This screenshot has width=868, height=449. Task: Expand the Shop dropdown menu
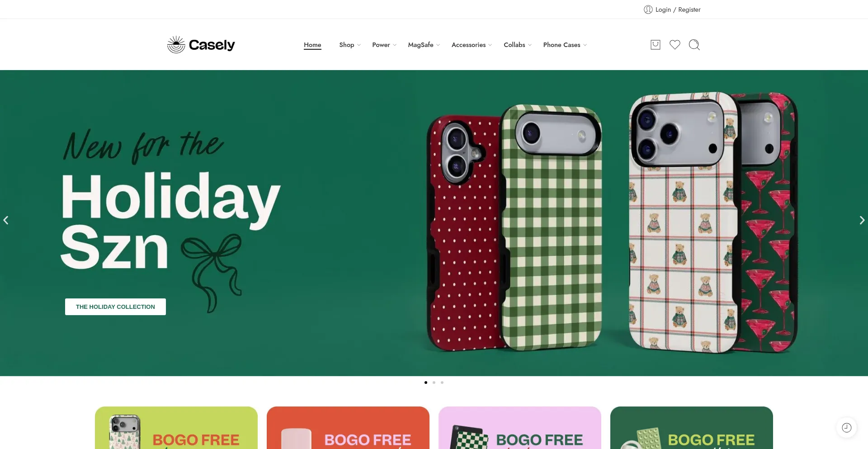[x=350, y=45]
